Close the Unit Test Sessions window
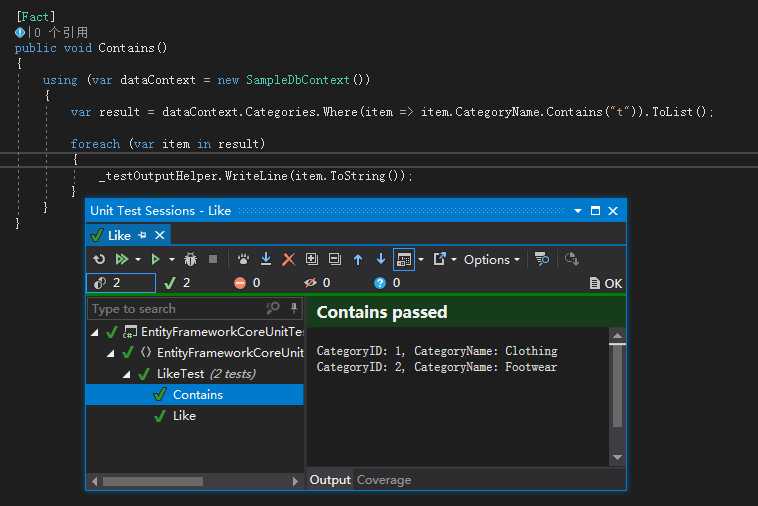 point(613,211)
